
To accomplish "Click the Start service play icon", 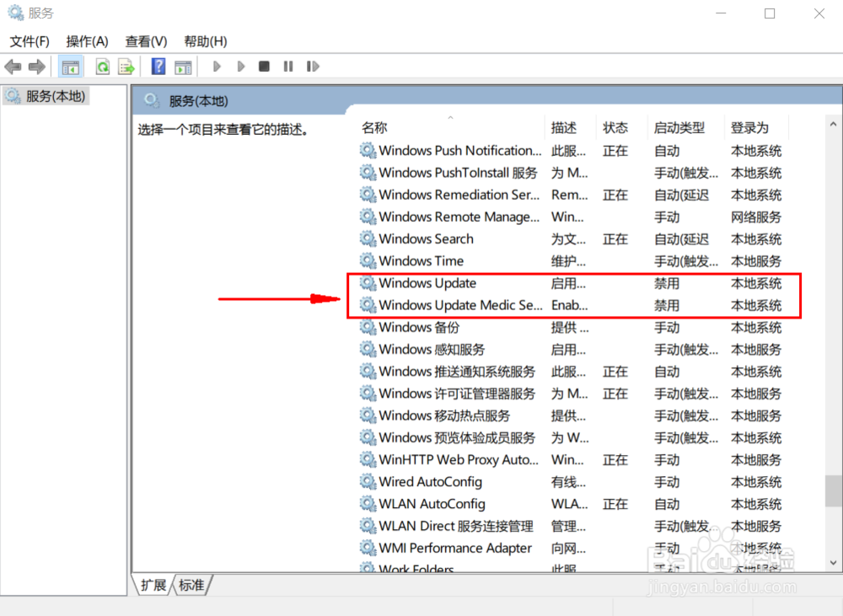I will (x=217, y=66).
